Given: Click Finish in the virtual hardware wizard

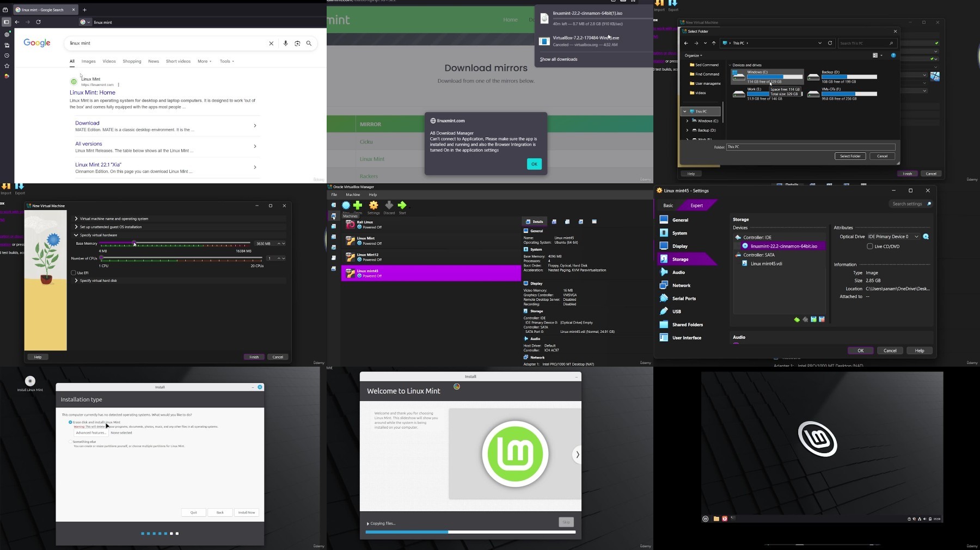Looking at the screenshot, I should point(254,357).
